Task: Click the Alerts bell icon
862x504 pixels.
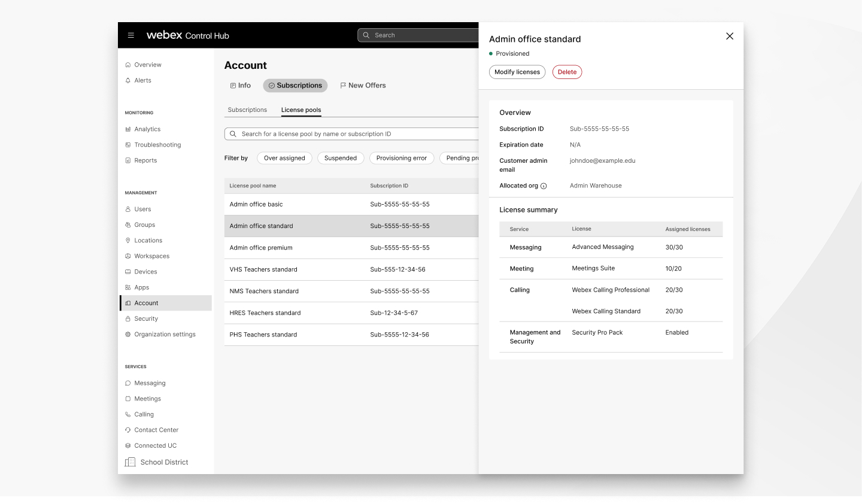Action: (128, 80)
